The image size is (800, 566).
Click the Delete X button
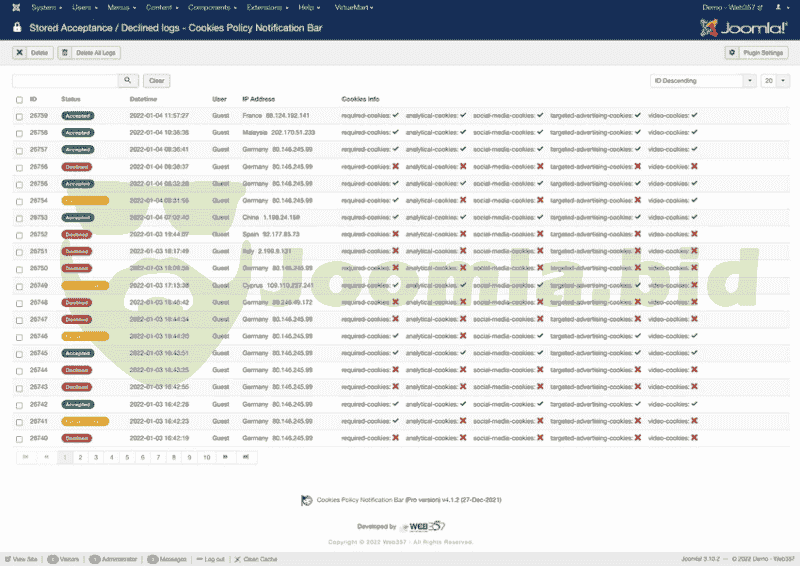pos(33,52)
